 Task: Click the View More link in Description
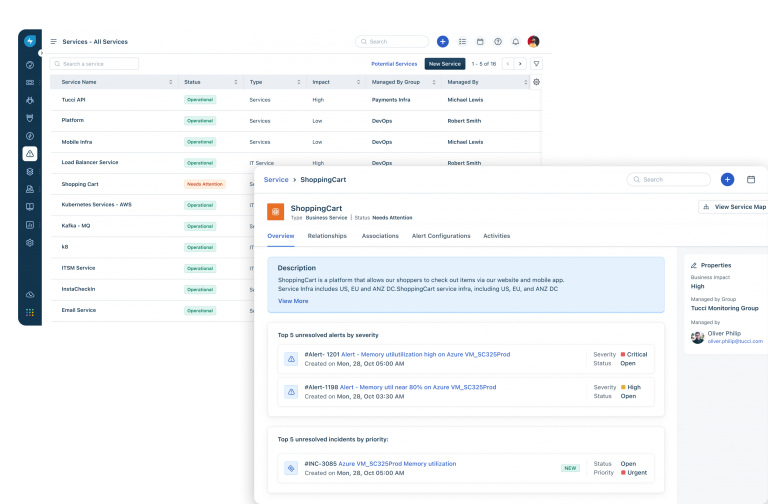coord(293,300)
